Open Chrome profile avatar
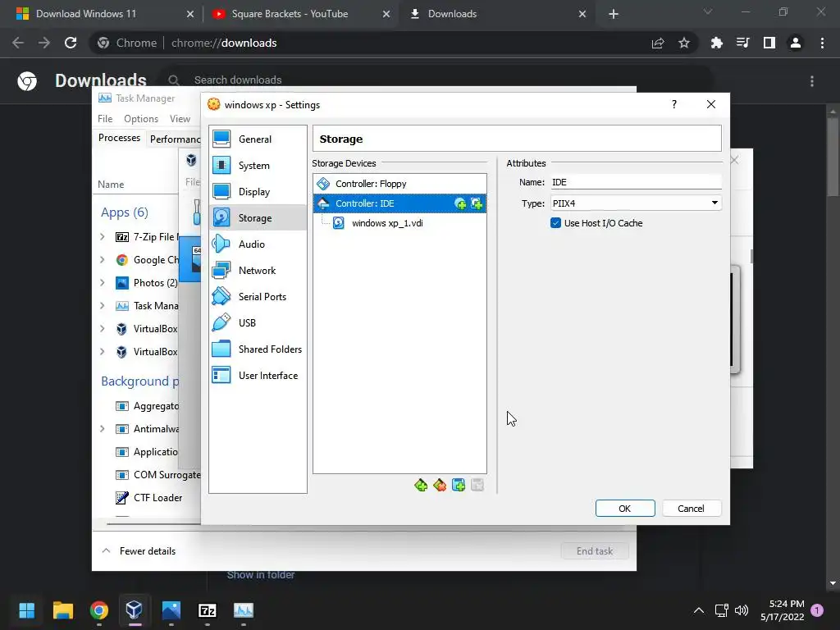The image size is (840, 630). pos(796,43)
